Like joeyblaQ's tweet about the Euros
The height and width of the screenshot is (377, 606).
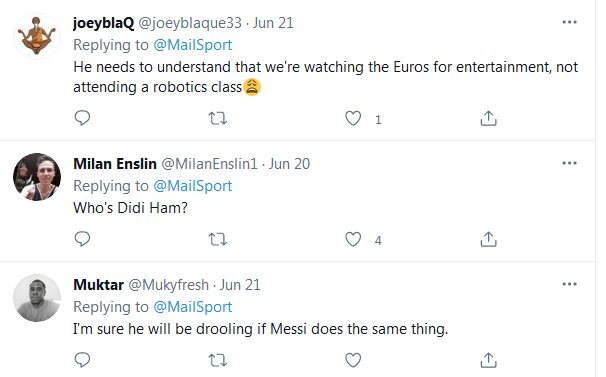pos(353,118)
